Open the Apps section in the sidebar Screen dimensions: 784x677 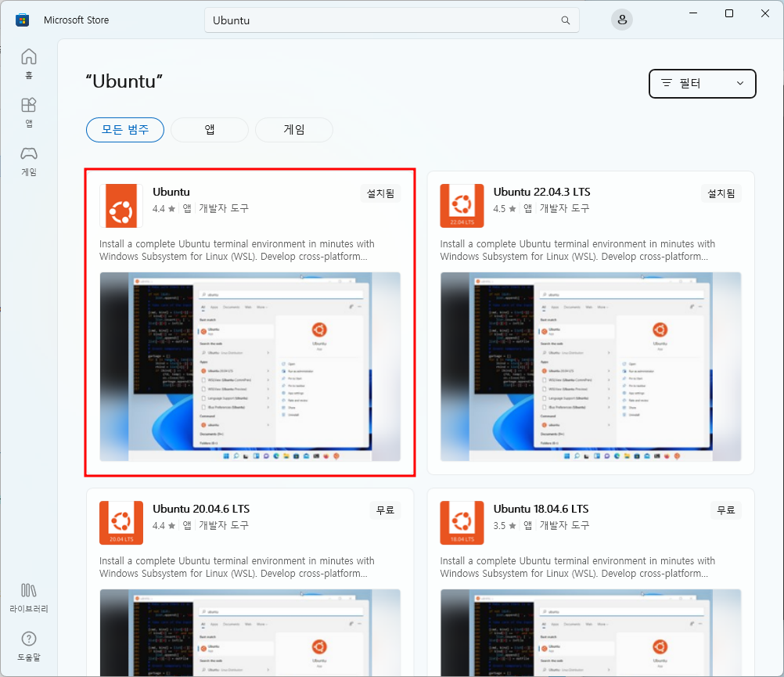[x=28, y=112]
